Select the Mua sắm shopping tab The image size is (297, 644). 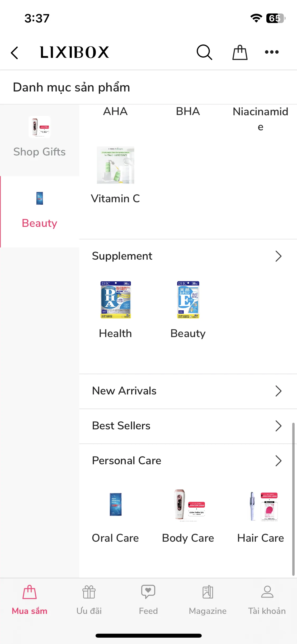point(30,600)
